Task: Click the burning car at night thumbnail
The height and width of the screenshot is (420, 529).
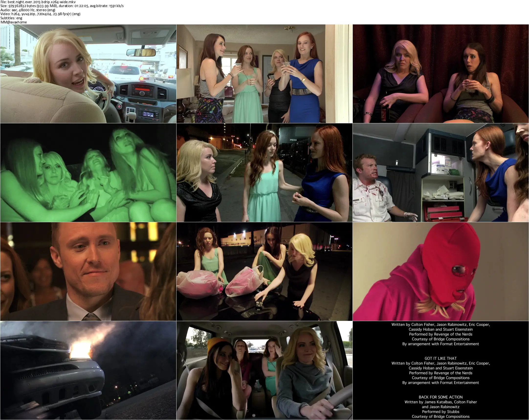Action: [88, 370]
